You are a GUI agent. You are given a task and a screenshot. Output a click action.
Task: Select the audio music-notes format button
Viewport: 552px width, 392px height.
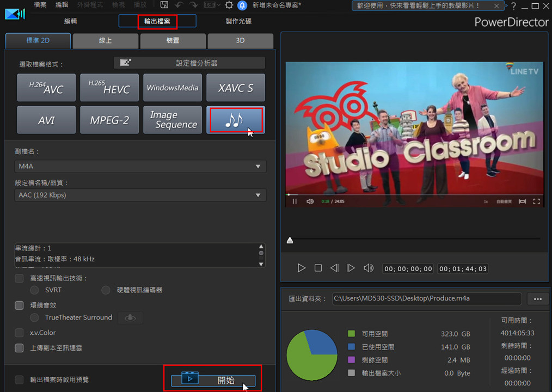coord(235,120)
